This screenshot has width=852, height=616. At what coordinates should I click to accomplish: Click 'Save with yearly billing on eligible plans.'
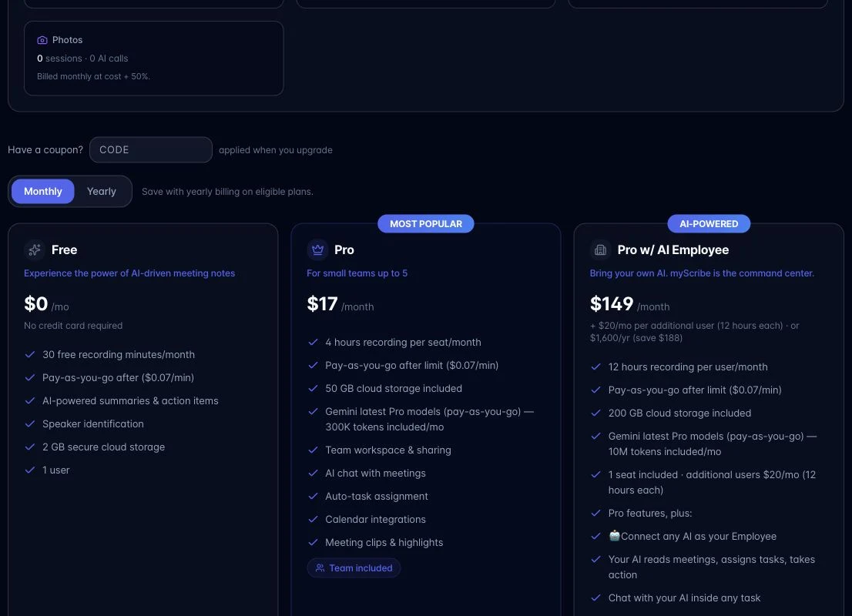click(x=228, y=192)
